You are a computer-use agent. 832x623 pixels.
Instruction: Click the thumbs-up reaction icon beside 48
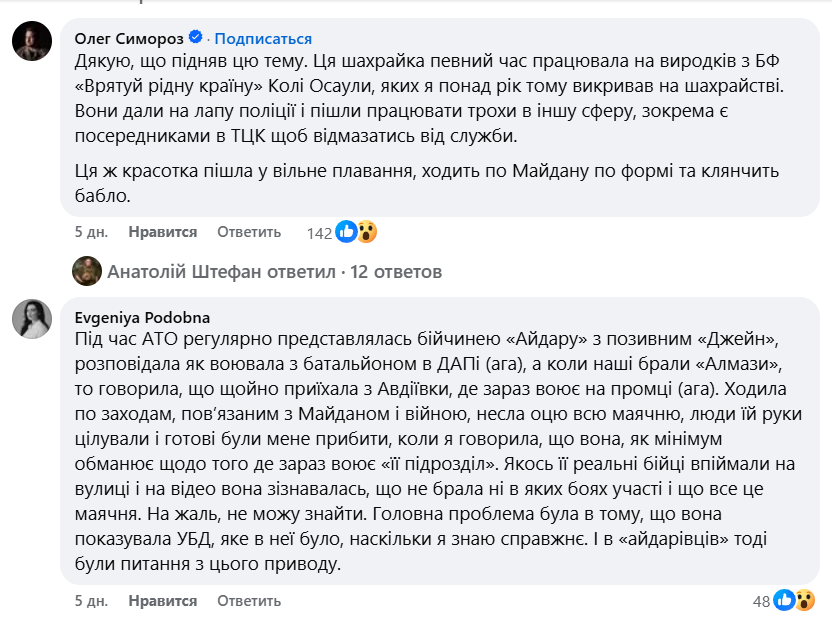click(784, 600)
